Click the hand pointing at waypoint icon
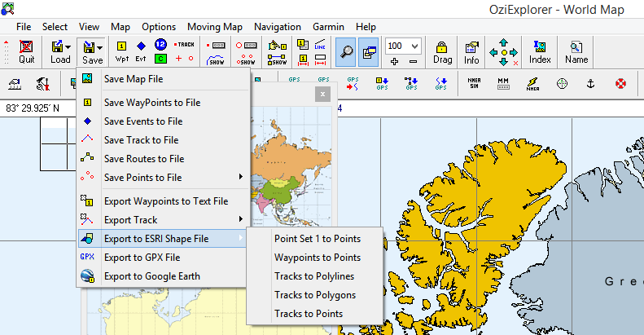 tap(278, 45)
